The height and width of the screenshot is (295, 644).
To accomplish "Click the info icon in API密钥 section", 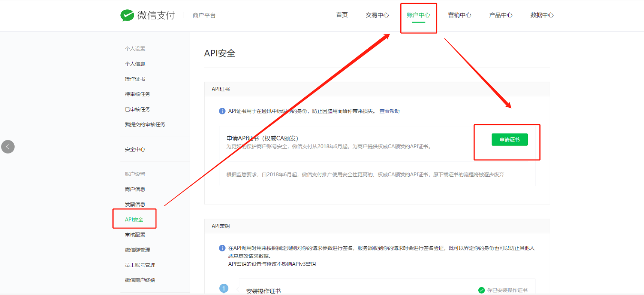I will pyautogui.click(x=222, y=248).
